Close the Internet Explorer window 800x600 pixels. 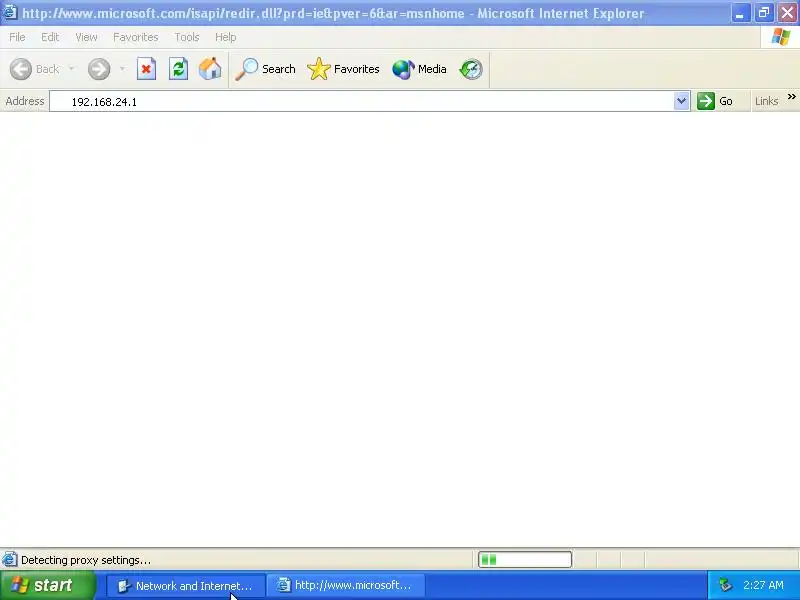click(788, 13)
